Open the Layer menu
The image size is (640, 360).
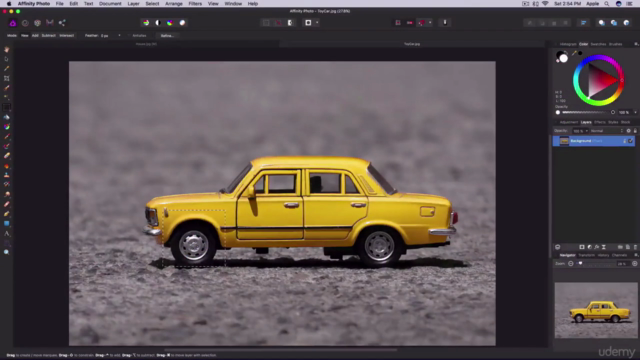(x=133, y=4)
